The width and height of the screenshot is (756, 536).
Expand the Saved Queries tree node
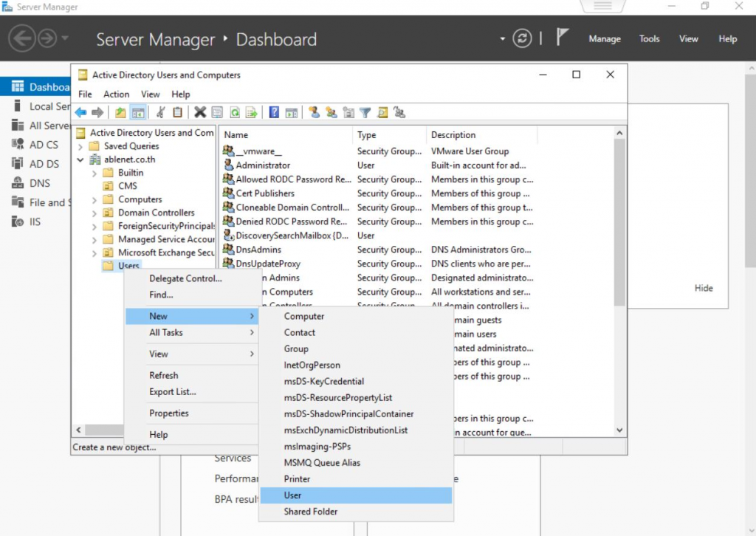pos(80,146)
